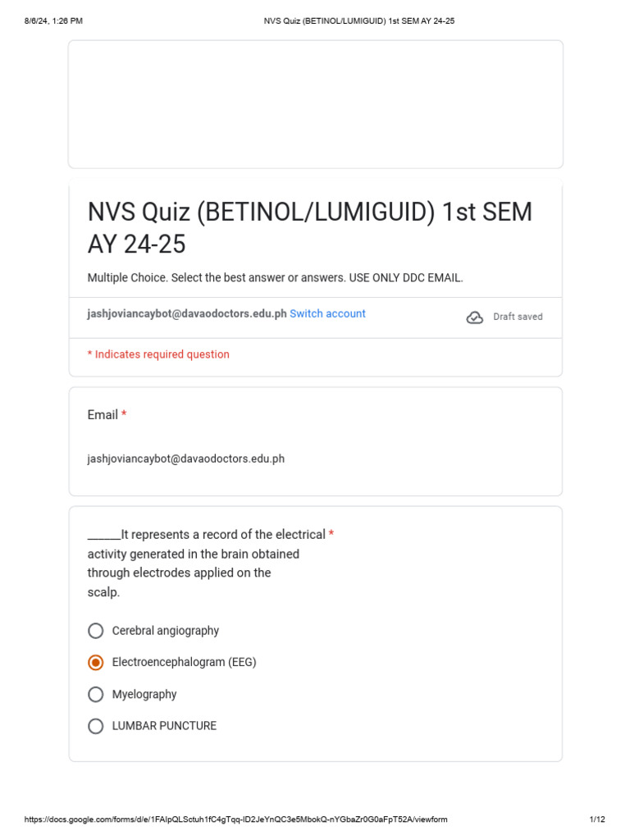This screenshot has height=840, width=630.
Task: Click the blank header banner card
Action: 316,104
